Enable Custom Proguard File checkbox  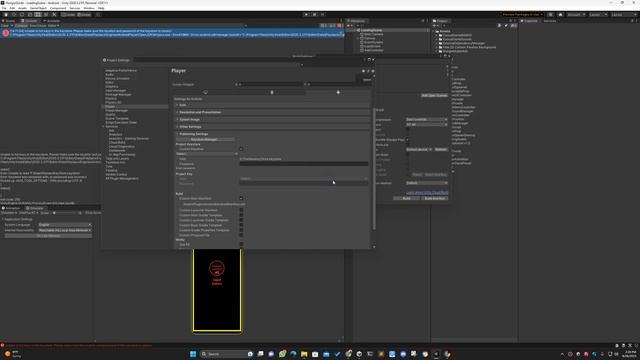pyautogui.click(x=241, y=235)
